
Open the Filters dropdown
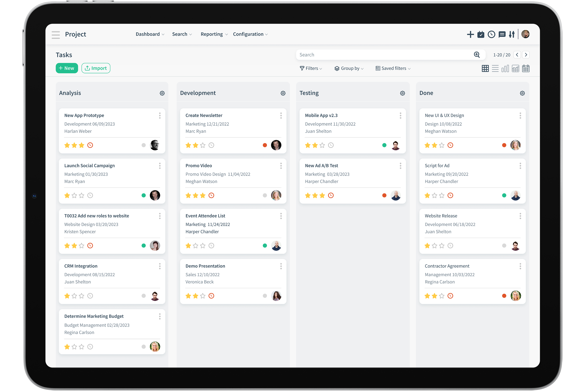[x=311, y=68]
